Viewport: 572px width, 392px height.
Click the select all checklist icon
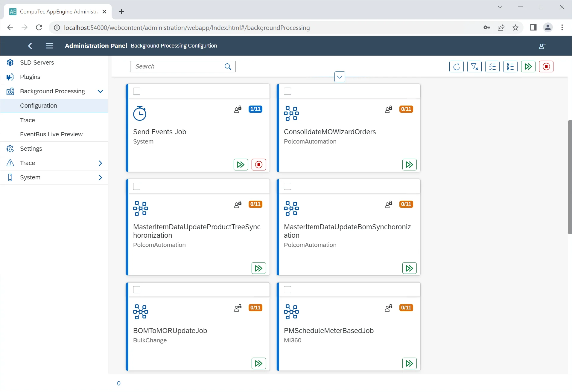492,67
